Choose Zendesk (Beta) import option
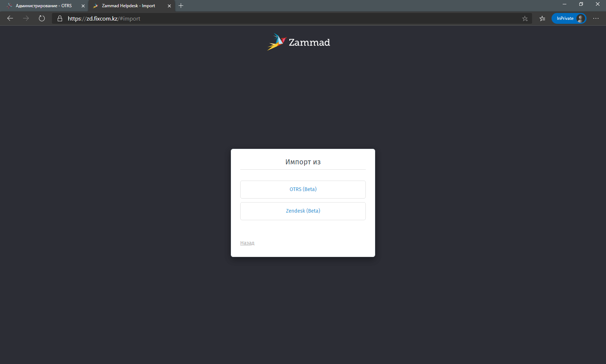 coord(303,211)
